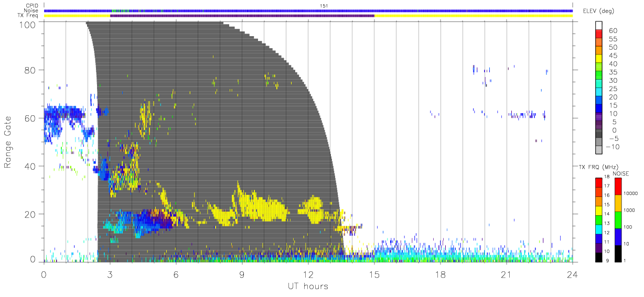644x297 pixels.
Task: Click the x-axis tick label 24
Action: (x=573, y=274)
